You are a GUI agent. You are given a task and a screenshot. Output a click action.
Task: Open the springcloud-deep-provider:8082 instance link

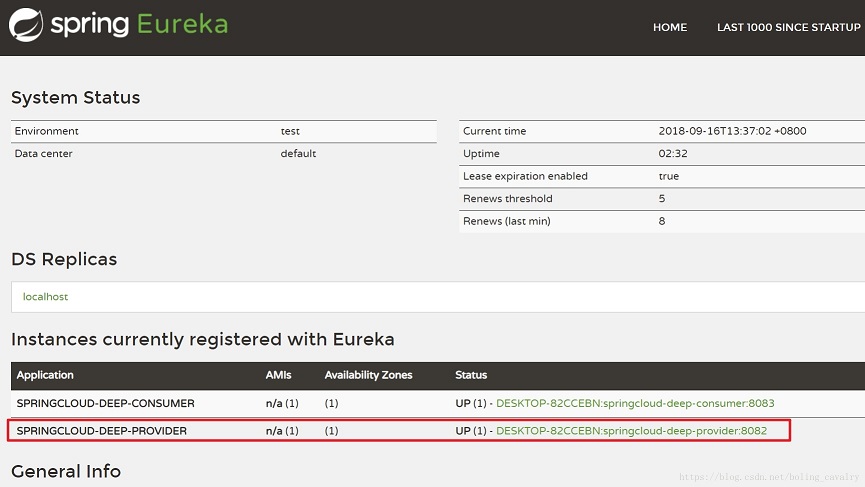631,431
